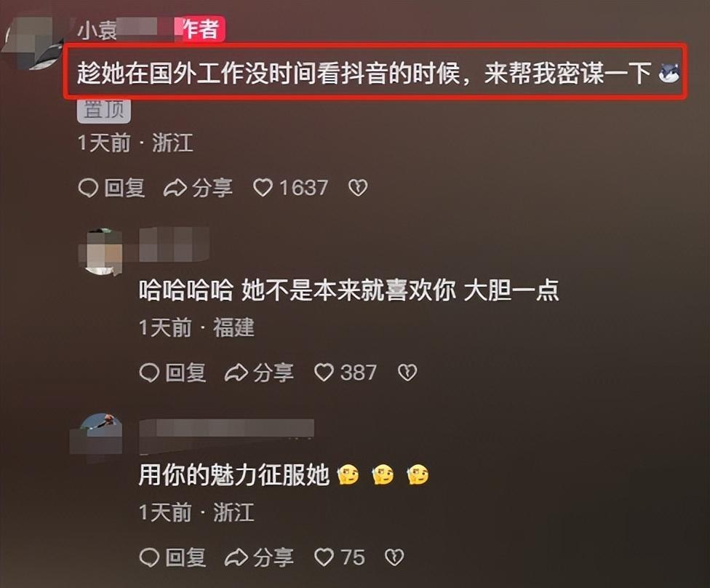Screen dimensions: 710x588
Task: Share the 用你的魅力征服她 comment
Action: point(260,557)
